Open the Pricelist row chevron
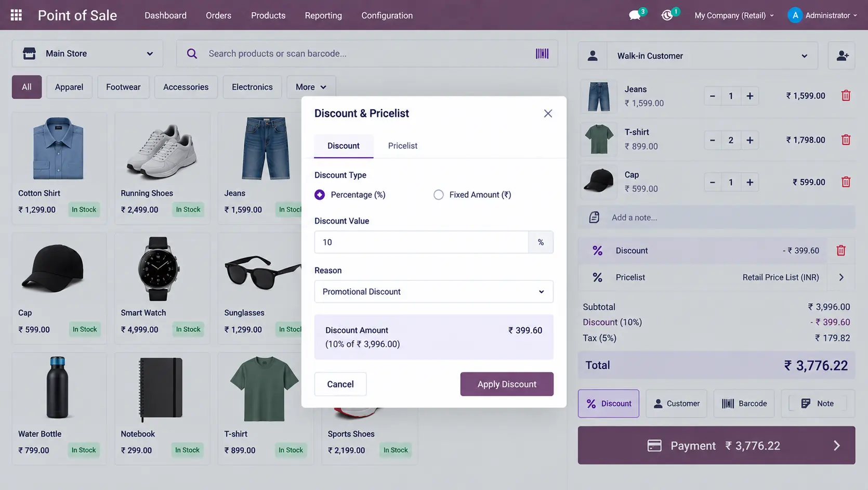 pos(841,277)
